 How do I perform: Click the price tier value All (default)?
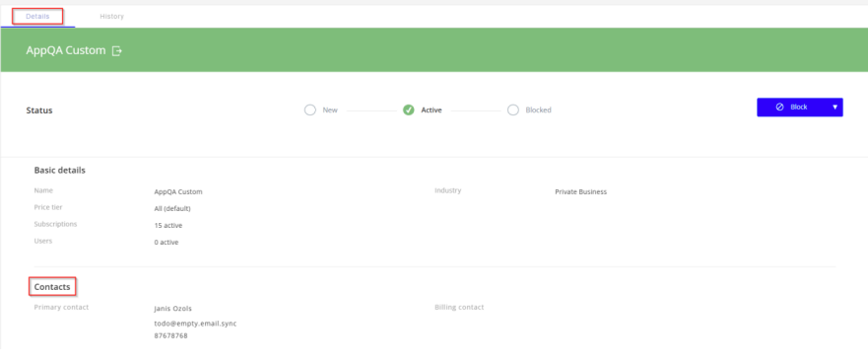pyautogui.click(x=172, y=209)
